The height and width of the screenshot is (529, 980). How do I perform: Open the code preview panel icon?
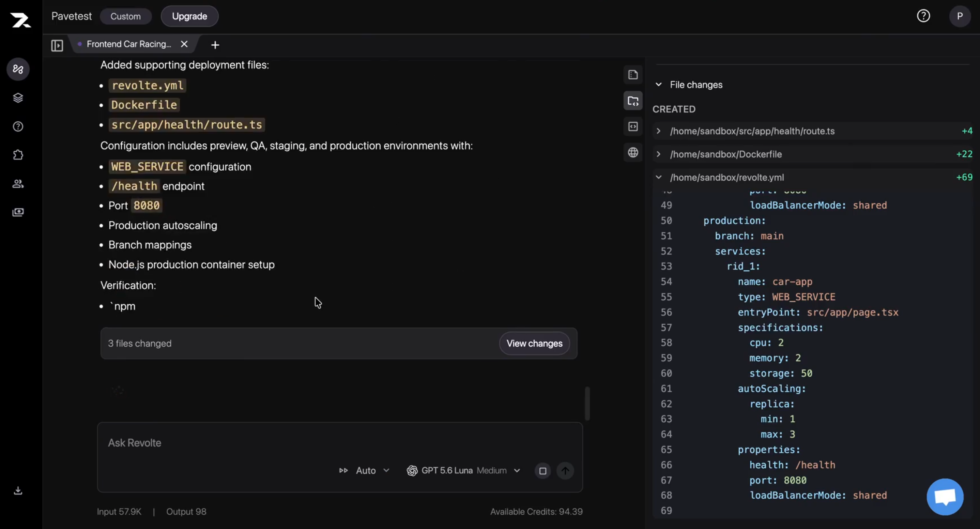click(x=633, y=126)
